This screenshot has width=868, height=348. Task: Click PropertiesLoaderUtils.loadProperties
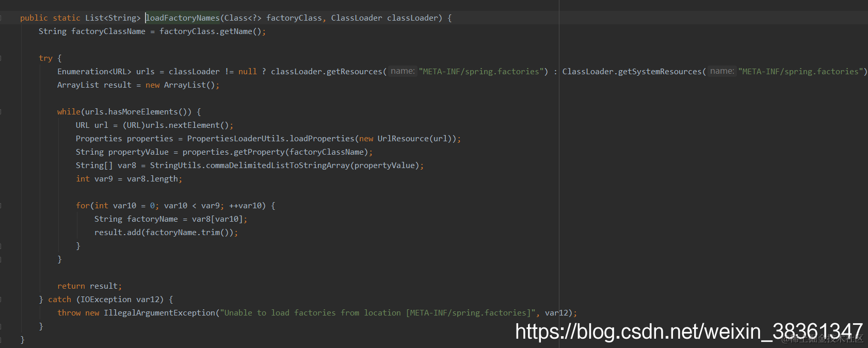[x=271, y=139]
